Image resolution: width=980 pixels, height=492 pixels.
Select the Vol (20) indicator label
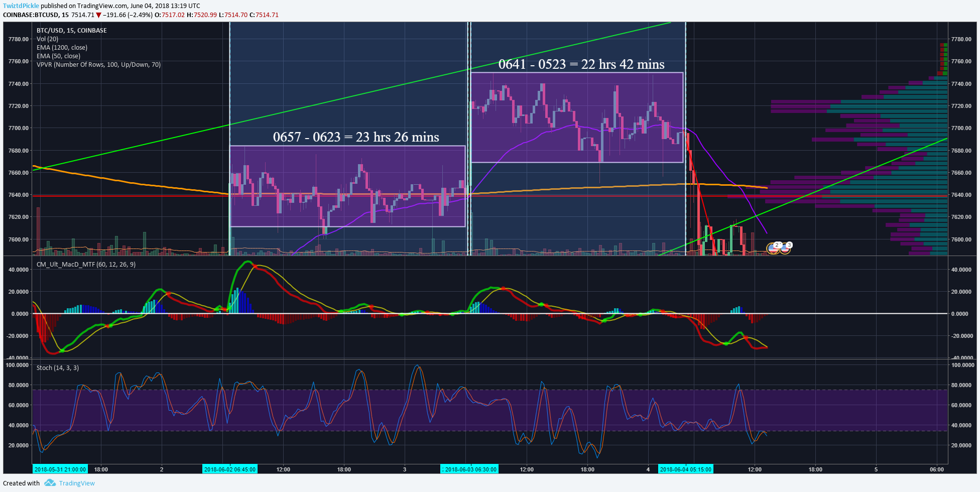[x=47, y=39]
